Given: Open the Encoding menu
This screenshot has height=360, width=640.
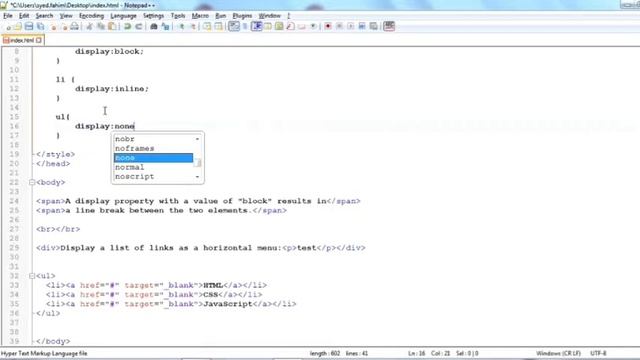Looking at the screenshot, I should click(91, 16).
